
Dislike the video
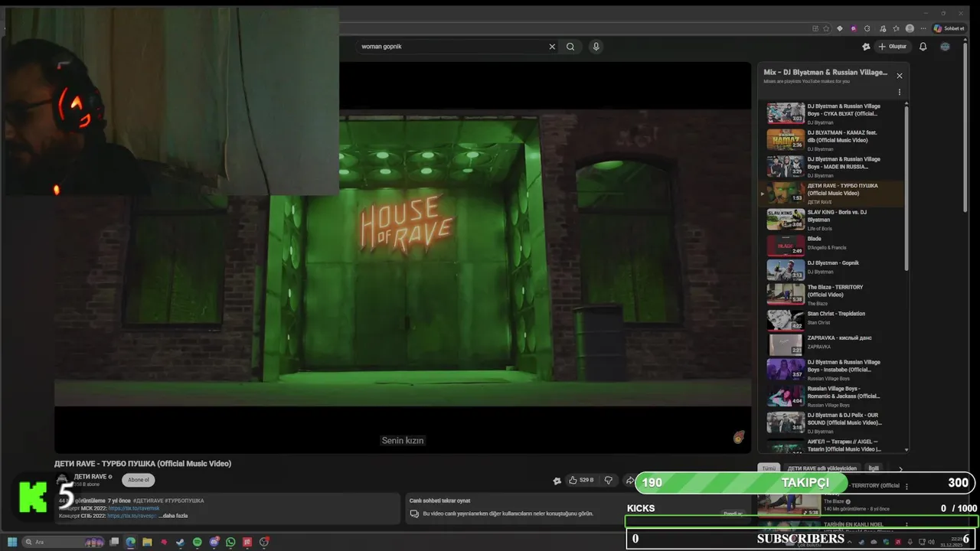[609, 480]
